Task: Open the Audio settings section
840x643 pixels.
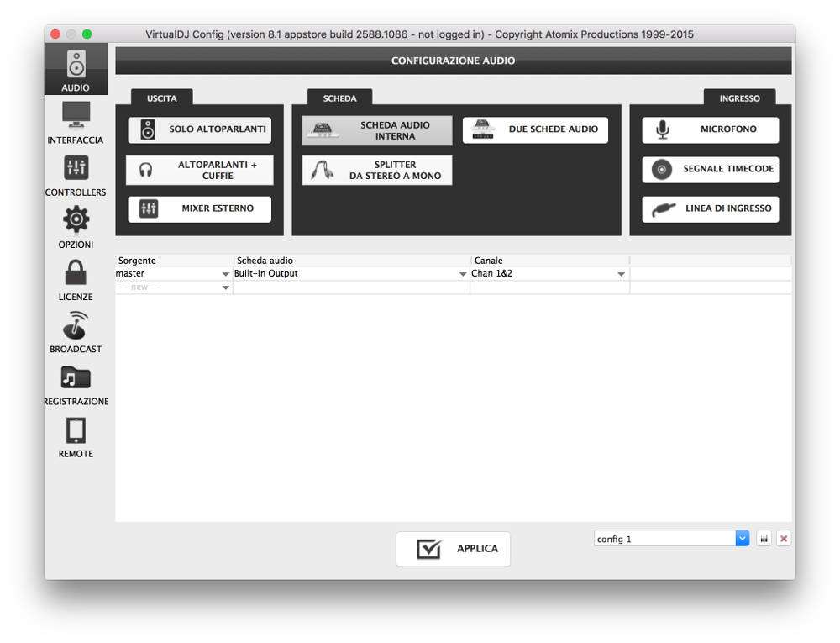Action: pos(76,70)
